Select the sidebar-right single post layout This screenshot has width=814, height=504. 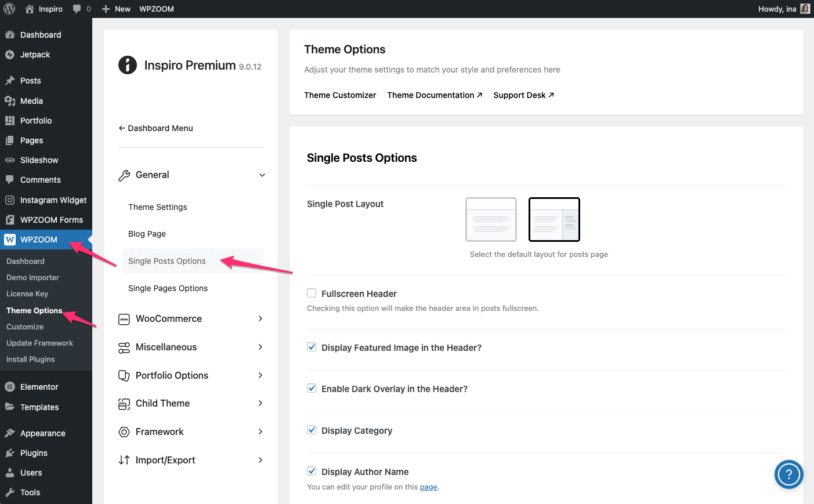pos(554,219)
